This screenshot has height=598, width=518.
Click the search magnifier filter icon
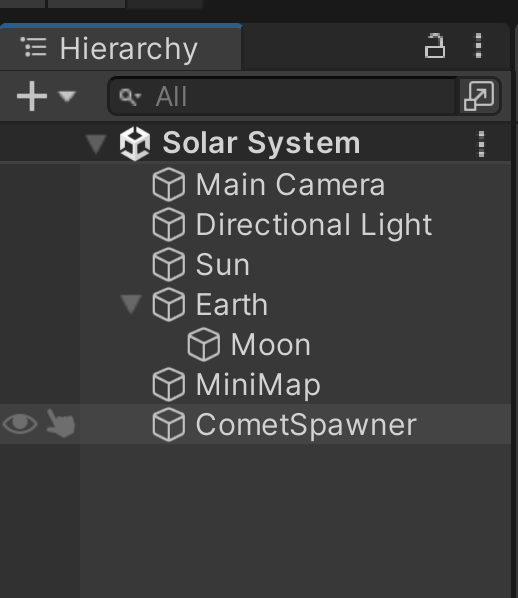pos(130,97)
